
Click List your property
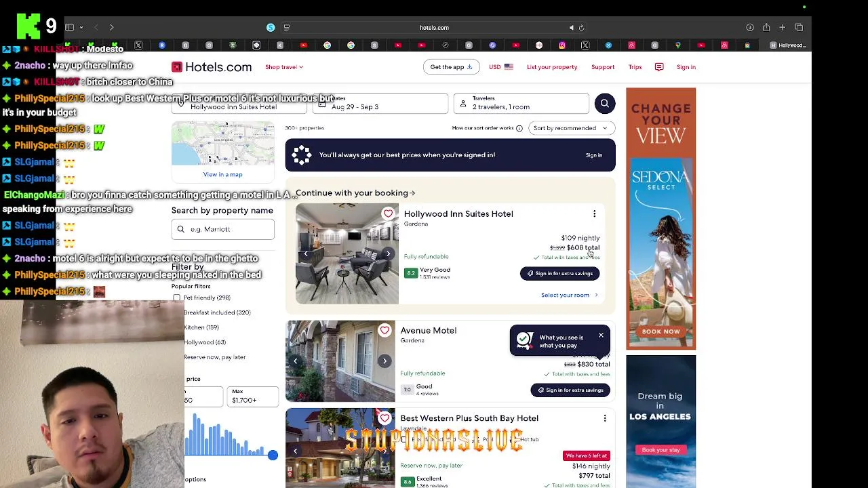552,67
